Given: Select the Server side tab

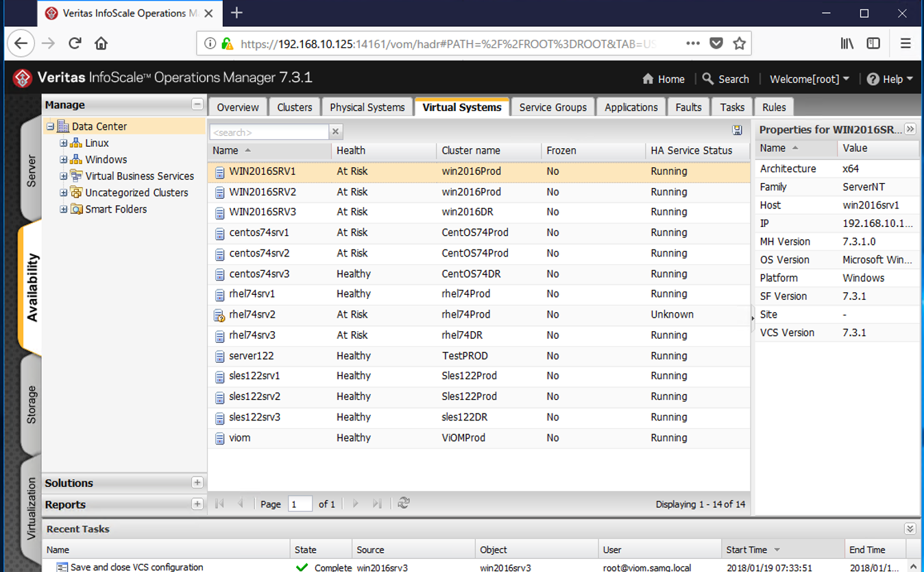Looking at the screenshot, I should (x=31, y=171).
